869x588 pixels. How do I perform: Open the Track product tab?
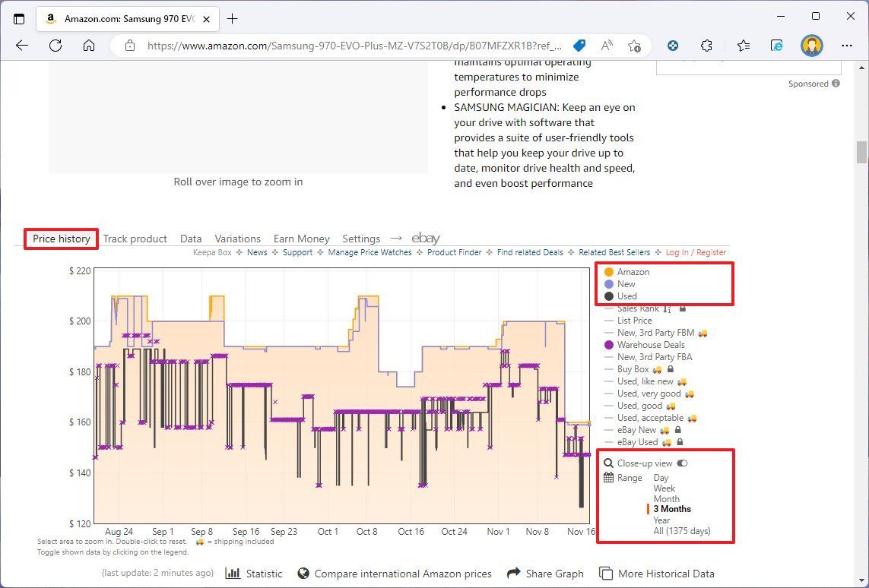135,238
